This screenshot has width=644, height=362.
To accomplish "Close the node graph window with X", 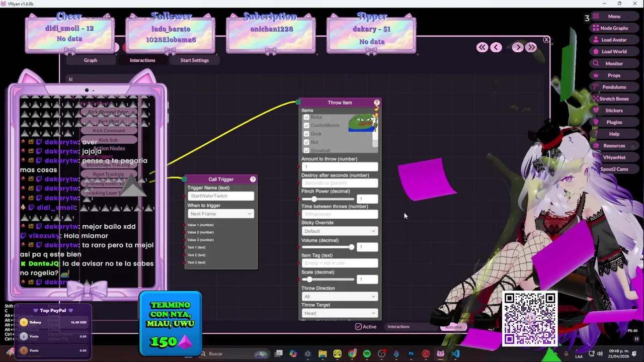I will click(x=546, y=39).
